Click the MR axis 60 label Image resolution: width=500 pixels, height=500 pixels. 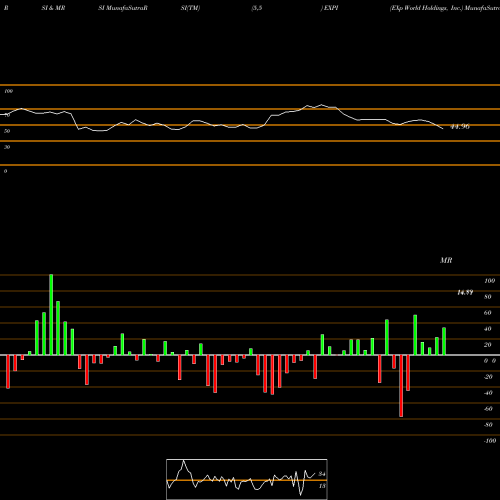(x=488, y=313)
